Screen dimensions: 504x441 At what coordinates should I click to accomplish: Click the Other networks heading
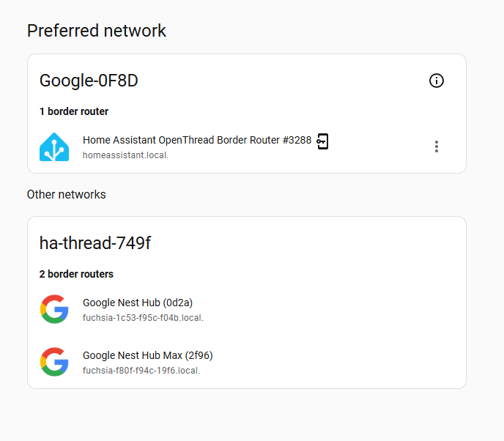click(67, 195)
